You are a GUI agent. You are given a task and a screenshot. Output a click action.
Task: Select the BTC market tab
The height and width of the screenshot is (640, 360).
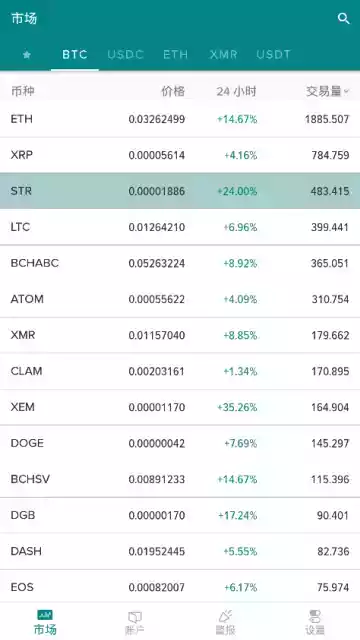click(x=75, y=55)
